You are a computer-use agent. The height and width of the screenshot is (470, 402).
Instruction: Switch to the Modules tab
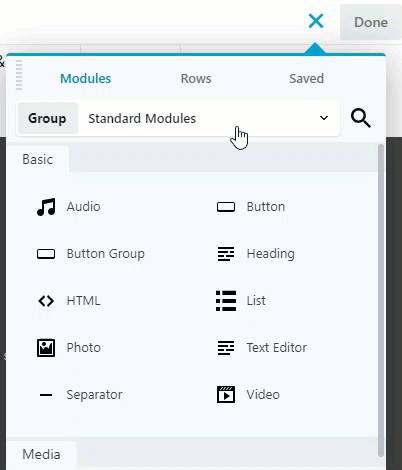pos(85,79)
